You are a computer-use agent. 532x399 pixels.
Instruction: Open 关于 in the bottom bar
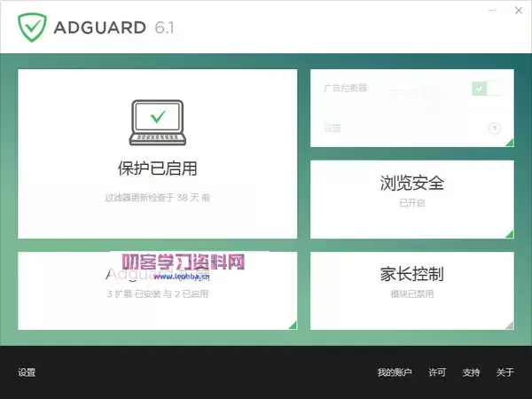tap(505, 372)
